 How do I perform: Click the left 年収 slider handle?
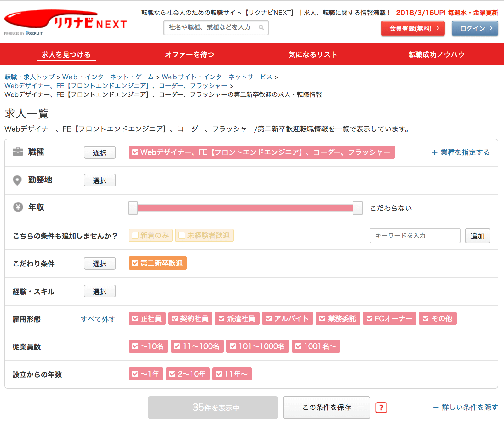click(x=133, y=208)
